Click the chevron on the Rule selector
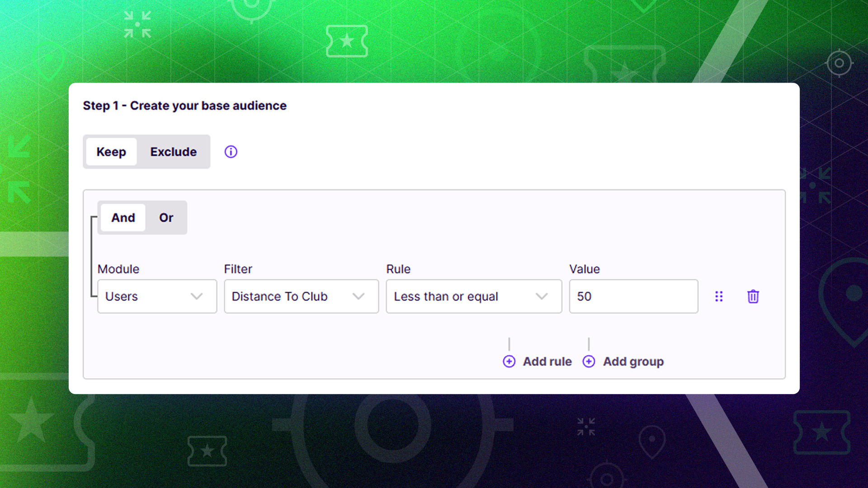The image size is (868, 488). [542, 296]
